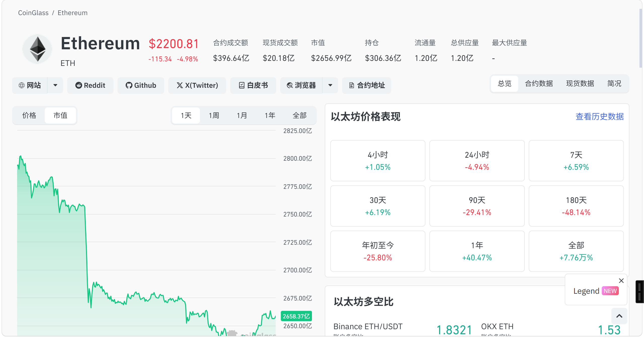Set chart range to 1年
The height and width of the screenshot is (338, 644).
[x=270, y=115]
